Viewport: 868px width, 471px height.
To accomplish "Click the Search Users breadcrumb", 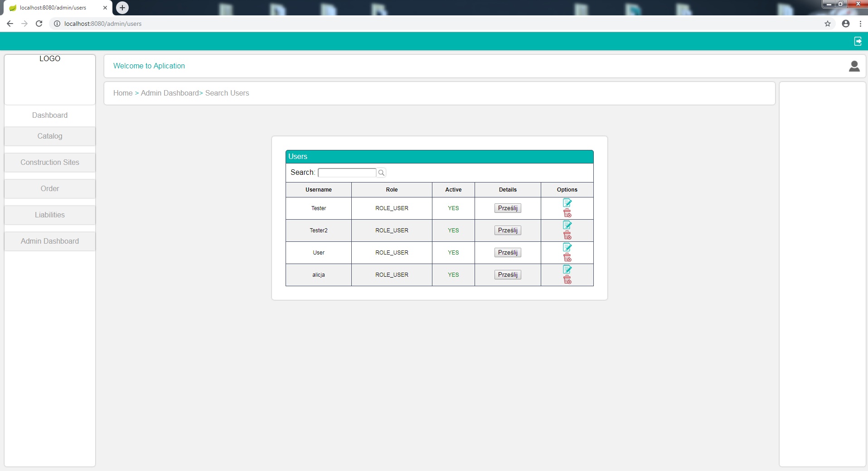I will [227, 93].
